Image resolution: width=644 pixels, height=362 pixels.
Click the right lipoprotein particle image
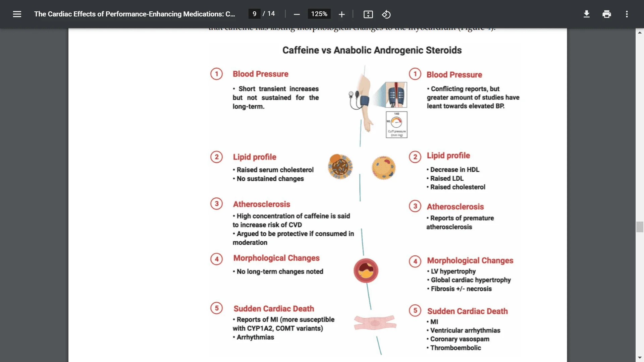click(384, 168)
